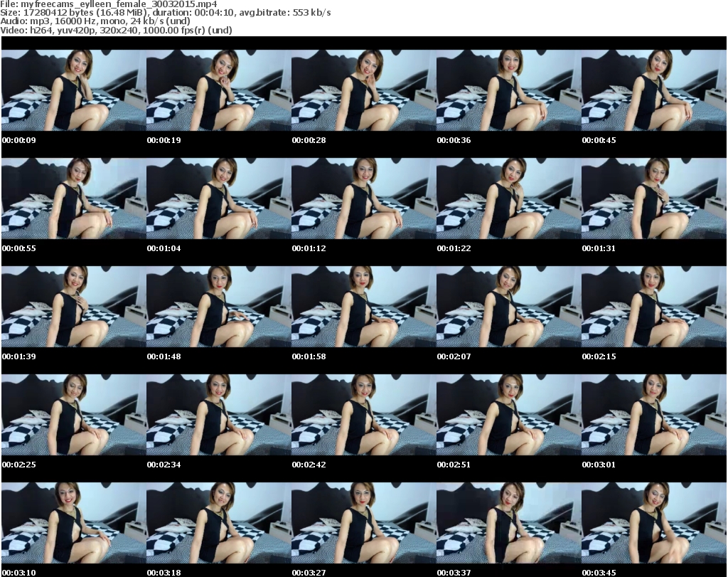Choose the frame labeled 00:02:51
728x577 pixels.
[508, 415]
